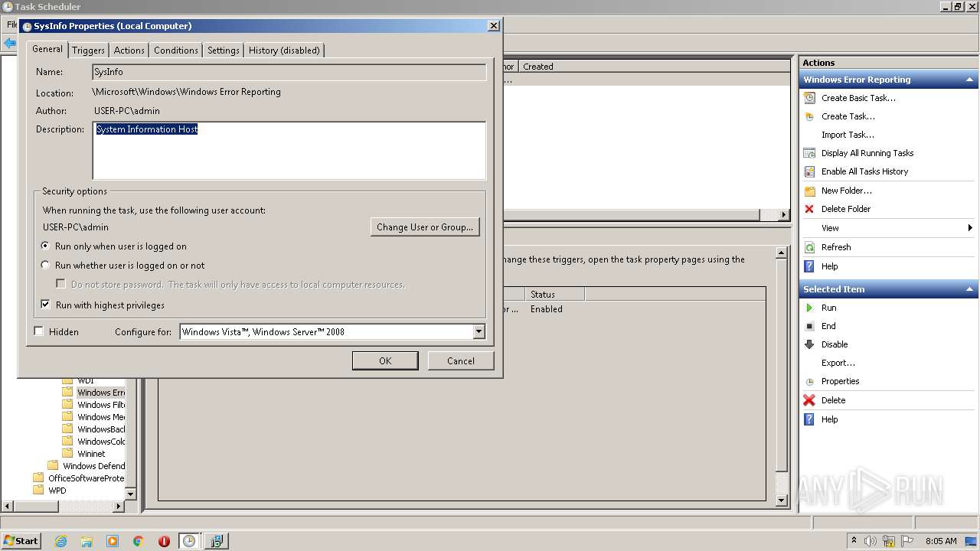Open the file explorer taskbar icon
Viewport: 980px width, 551px height.
[87, 541]
